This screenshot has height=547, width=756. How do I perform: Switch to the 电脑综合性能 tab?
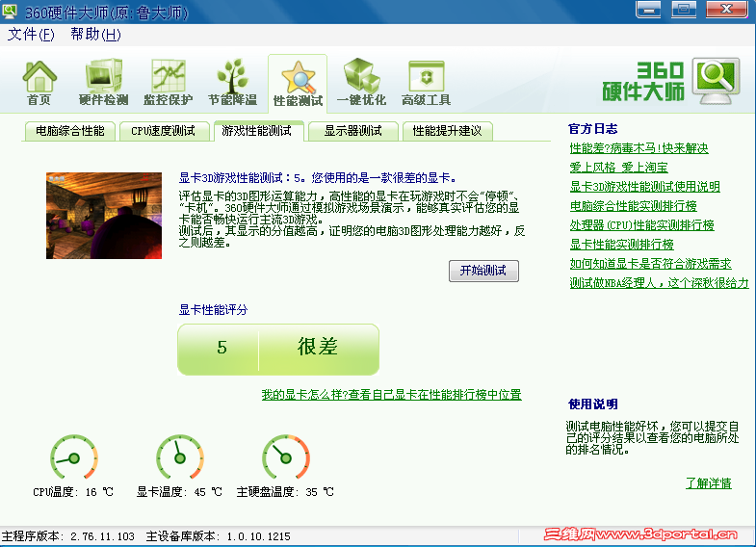point(70,131)
